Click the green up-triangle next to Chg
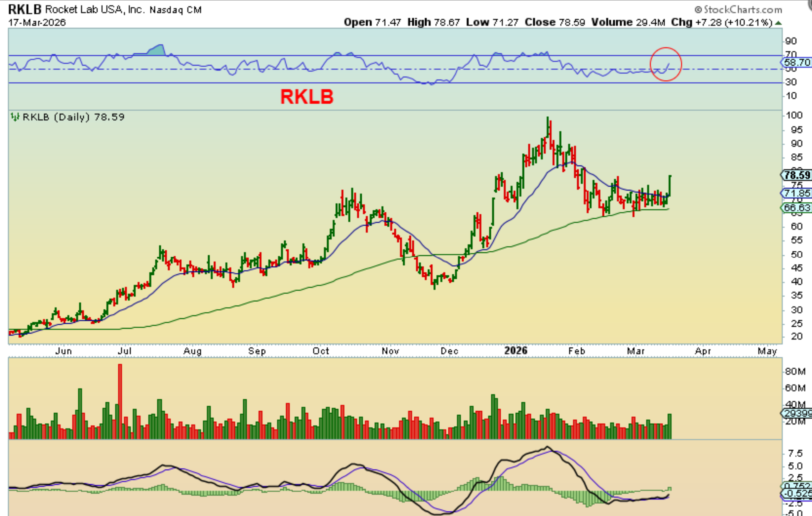Viewport: 812px width, 516px height. pyautogui.click(x=778, y=23)
